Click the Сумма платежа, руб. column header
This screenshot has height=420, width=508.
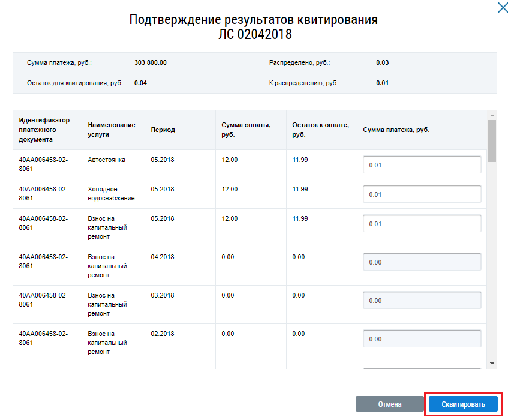coord(396,130)
